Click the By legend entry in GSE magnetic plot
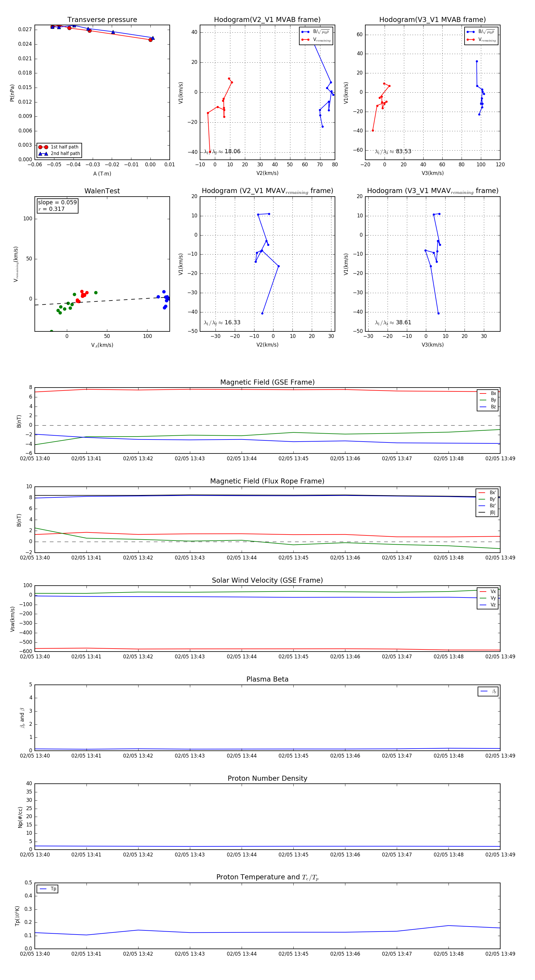The image size is (535, 980). coord(488,400)
